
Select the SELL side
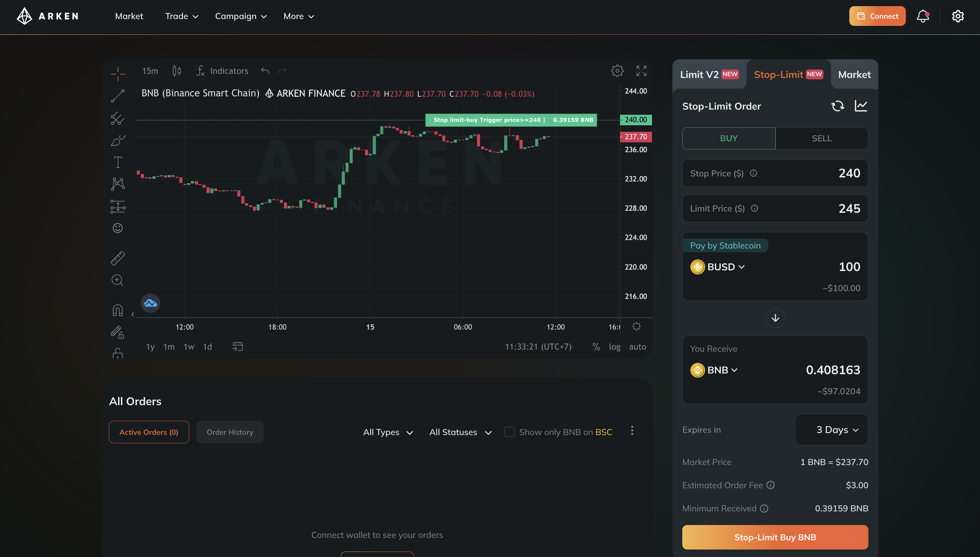click(x=821, y=138)
